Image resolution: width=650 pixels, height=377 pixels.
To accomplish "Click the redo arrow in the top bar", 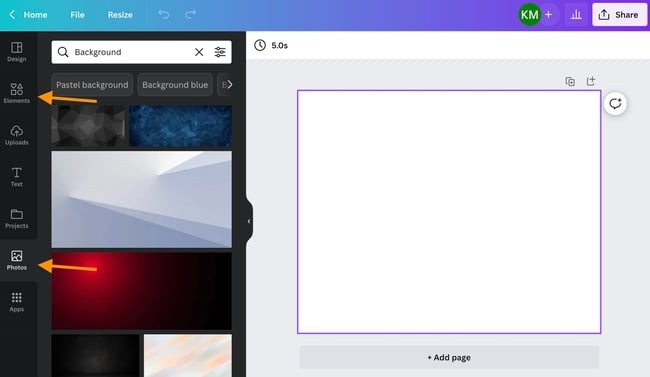I will click(190, 15).
